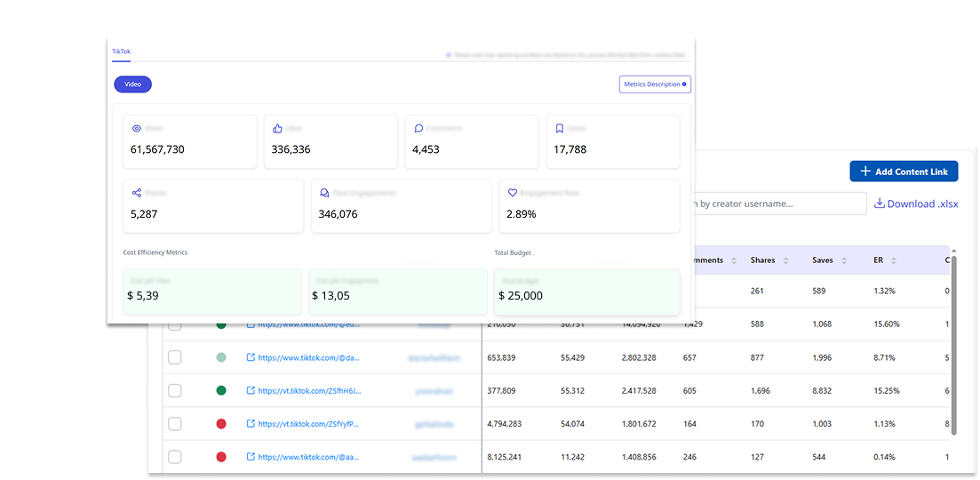Click the Add Content Link button
Screen dimensions: 980x480
(x=904, y=172)
